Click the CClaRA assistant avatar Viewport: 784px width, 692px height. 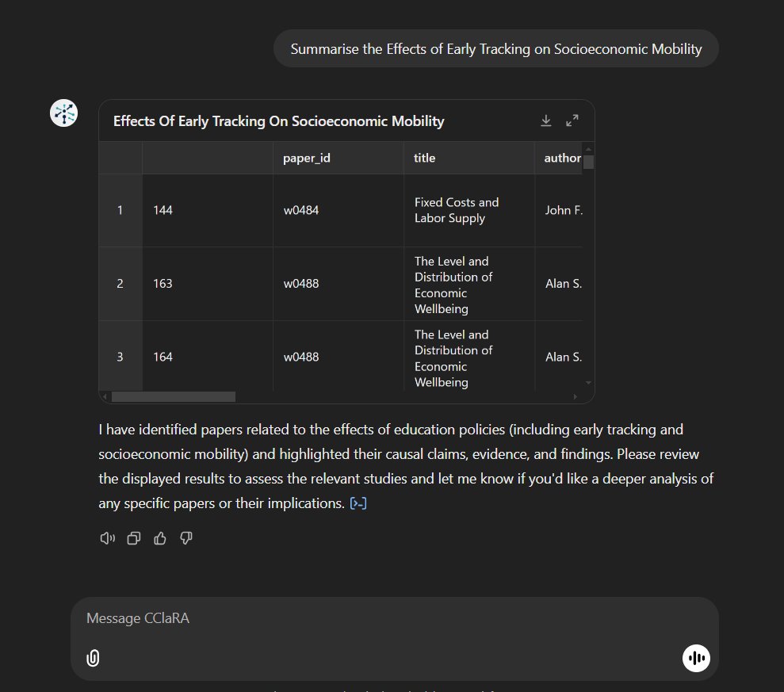[64, 113]
